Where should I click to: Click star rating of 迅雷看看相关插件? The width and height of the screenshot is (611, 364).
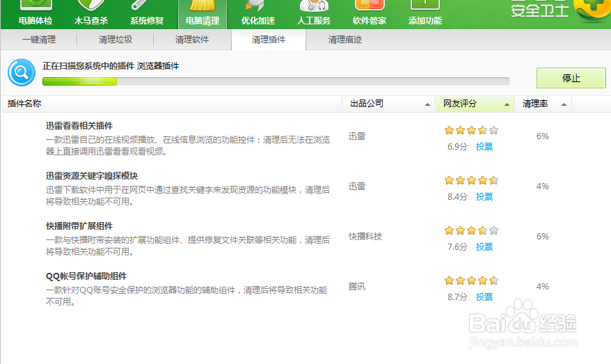472,130
